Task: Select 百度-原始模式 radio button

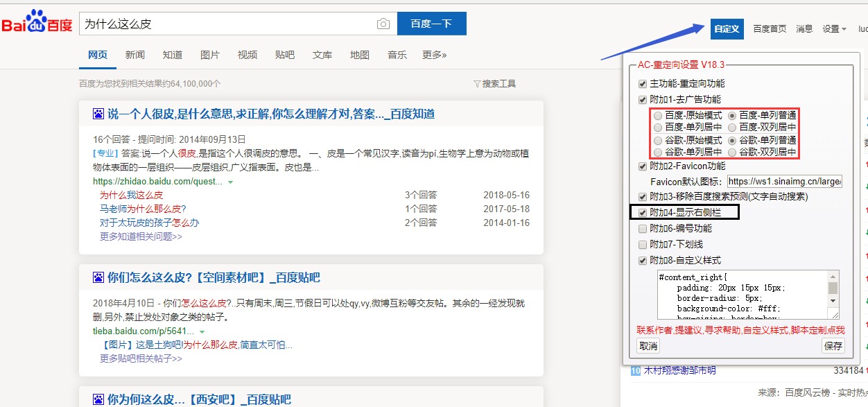Action: pos(658,116)
